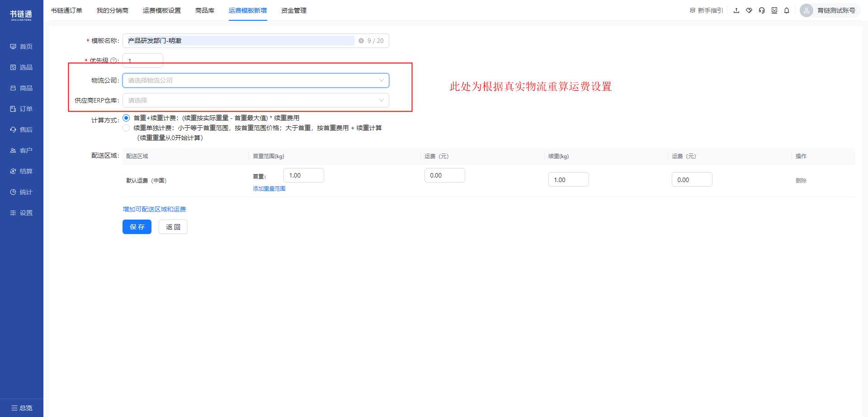Open 设置 settings in the sidebar
868x417 pixels.
[x=21, y=213]
